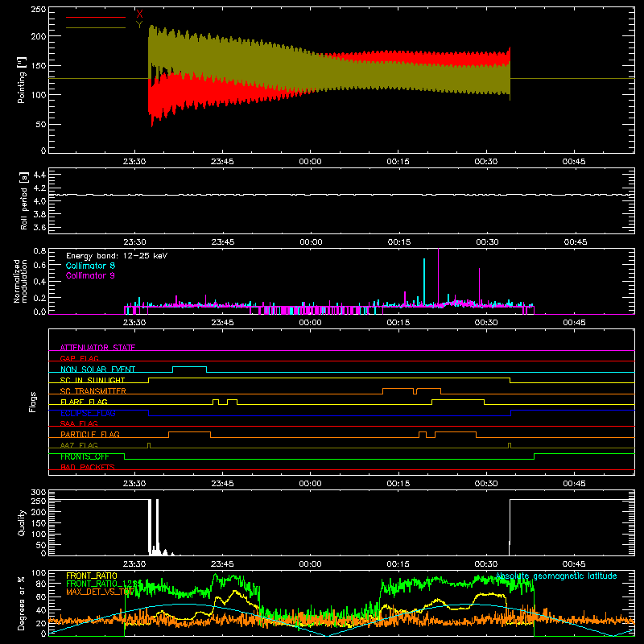This screenshot has height=644, width=644.
Task: Click the 00:45 tick under the Pointing plot
Action: tap(574, 162)
